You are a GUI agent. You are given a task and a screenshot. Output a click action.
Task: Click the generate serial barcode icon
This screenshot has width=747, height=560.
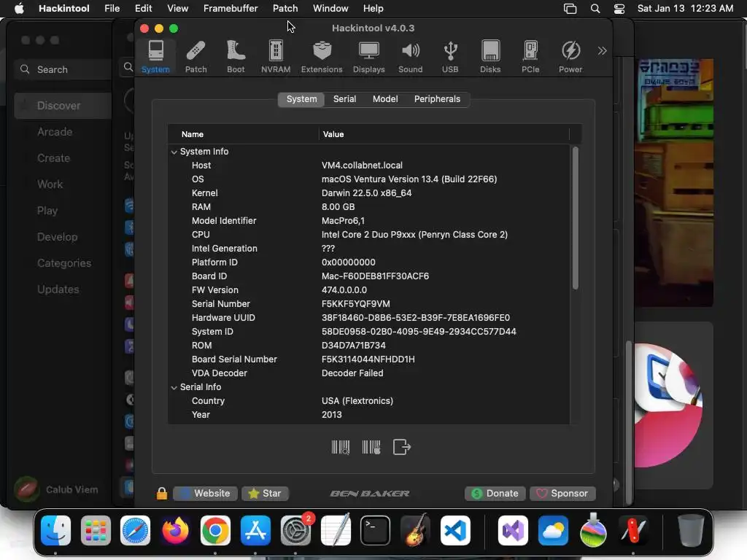pyautogui.click(x=371, y=447)
